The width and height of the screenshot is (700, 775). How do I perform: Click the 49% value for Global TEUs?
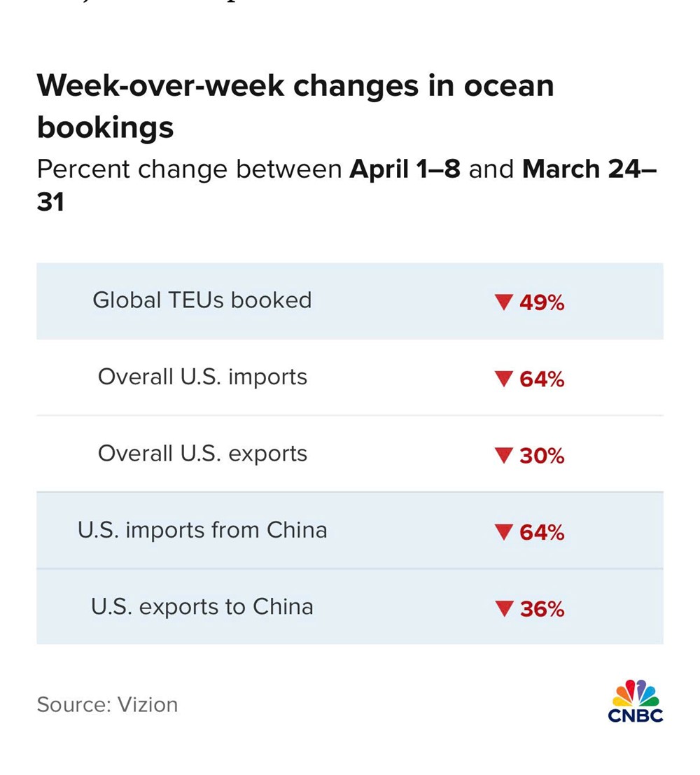pyautogui.click(x=542, y=302)
